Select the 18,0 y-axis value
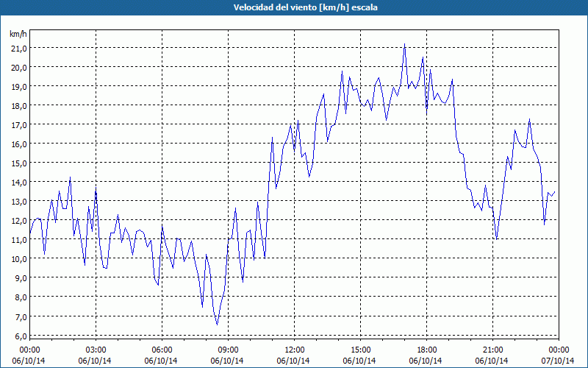The height and width of the screenshot is (368, 588). tap(18, 105)
